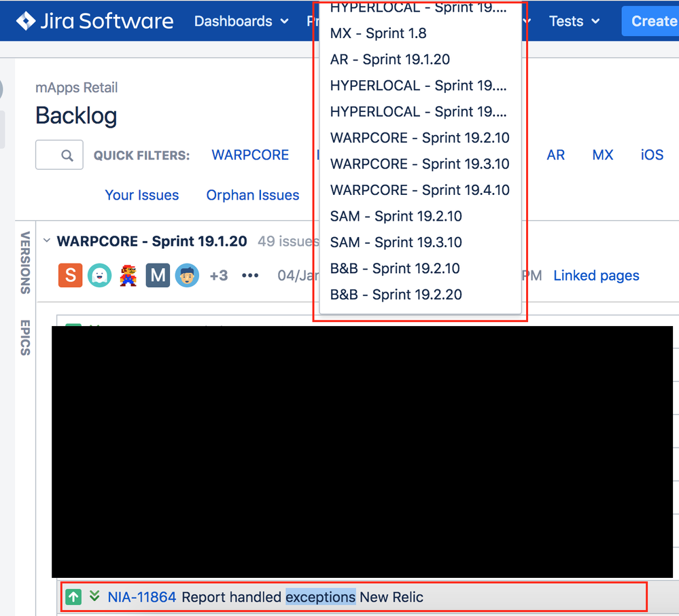Select WARPCORE - Sprint 19.3.10 option
Screen dimensions: 679x616
pyautogui.click(x=420, y=164)
